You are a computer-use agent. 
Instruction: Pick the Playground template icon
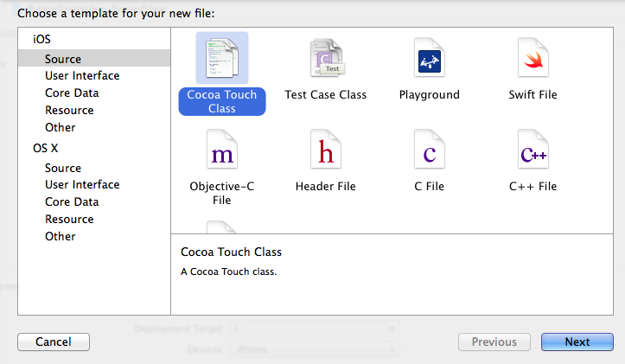(x=429, y=59)
